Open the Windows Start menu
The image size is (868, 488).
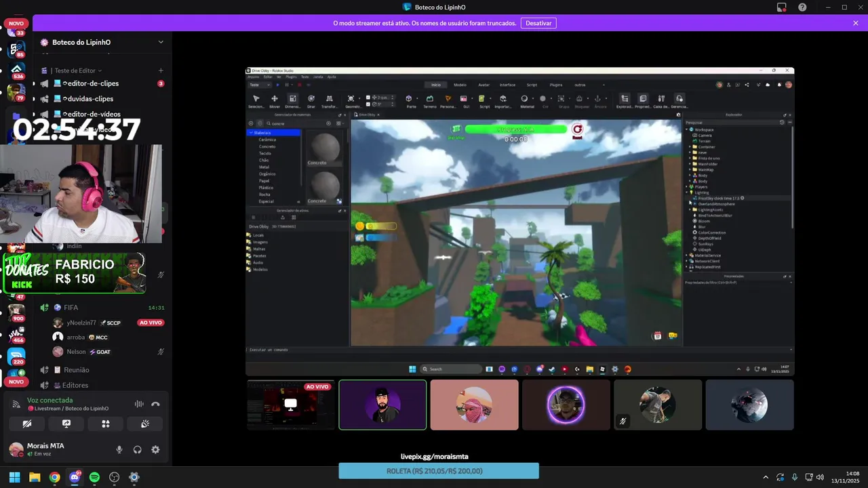[x=14, y=477]
